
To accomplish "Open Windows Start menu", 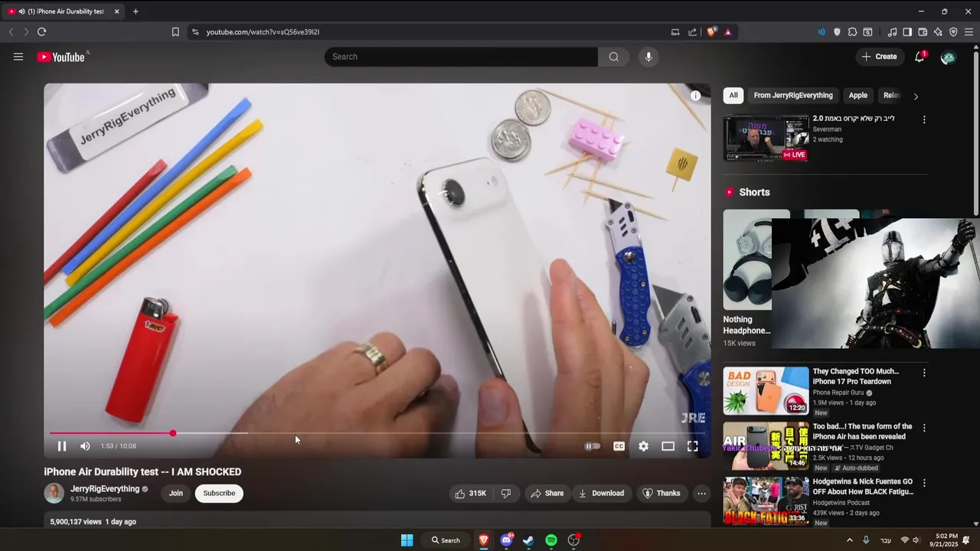I will pos(407,540).
